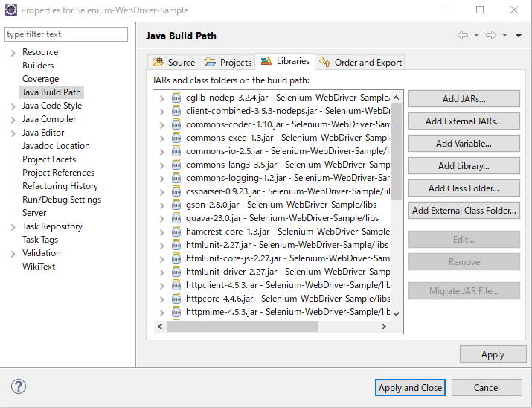Open the view menu triangle icon
532x408 pixels.
coord(519,35)
